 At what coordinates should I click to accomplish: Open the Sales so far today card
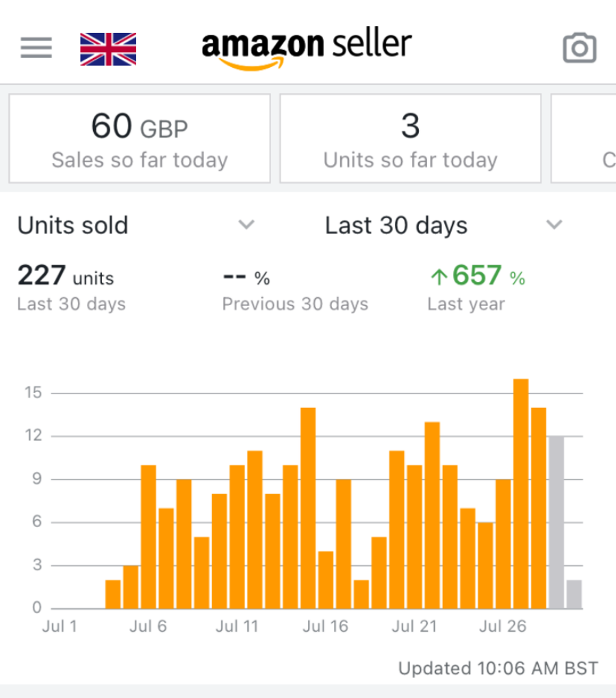coord(140,139)
